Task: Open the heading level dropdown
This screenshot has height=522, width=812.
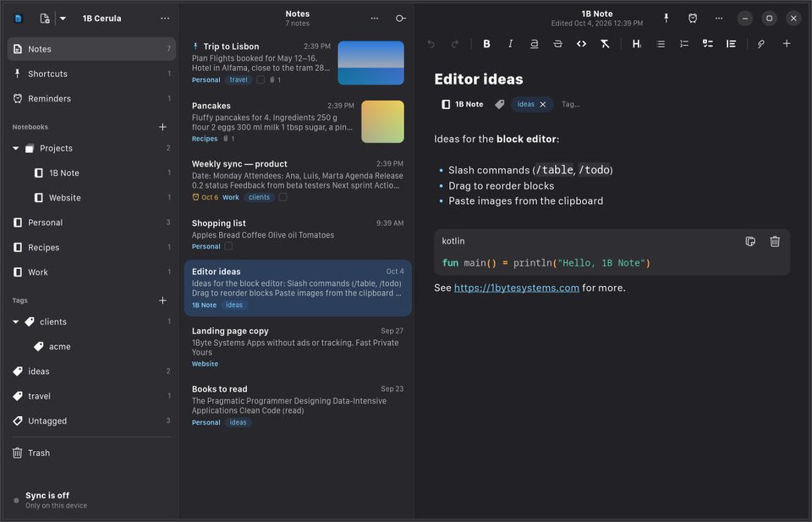Action: [x=636, y=44]
